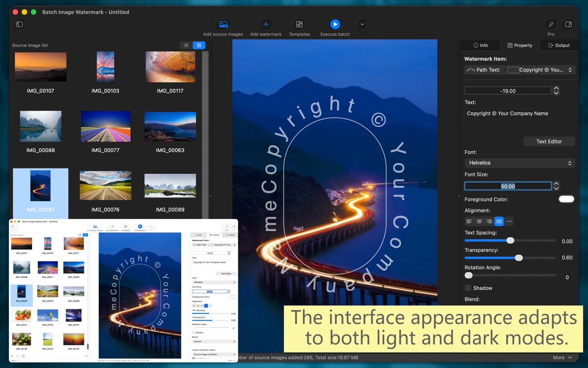Switch to the Output tab
Image resolution: width=588 pixels, height=368 pixels.
click(x=559, y=45)
